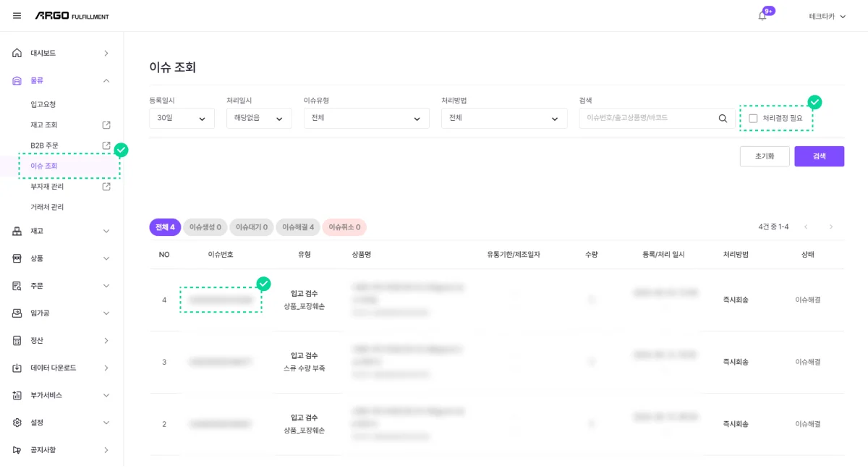This screenshot has width=868, height=474.
Task: Click the 초기화 reset button
Action: 765,156
